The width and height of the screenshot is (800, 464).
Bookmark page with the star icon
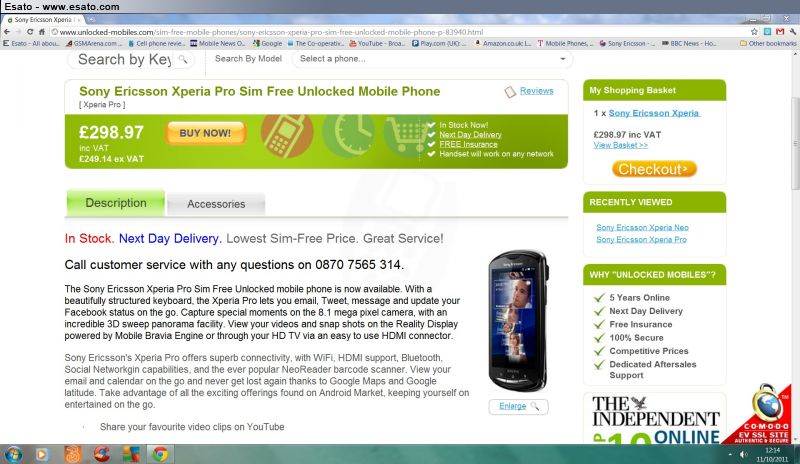click(755, 32)
